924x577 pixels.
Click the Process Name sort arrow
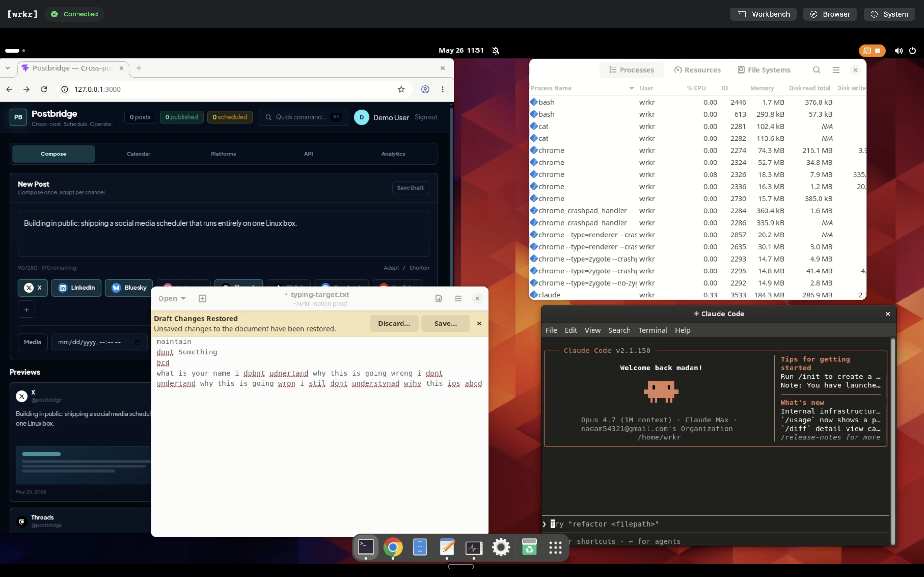(631, 88)
